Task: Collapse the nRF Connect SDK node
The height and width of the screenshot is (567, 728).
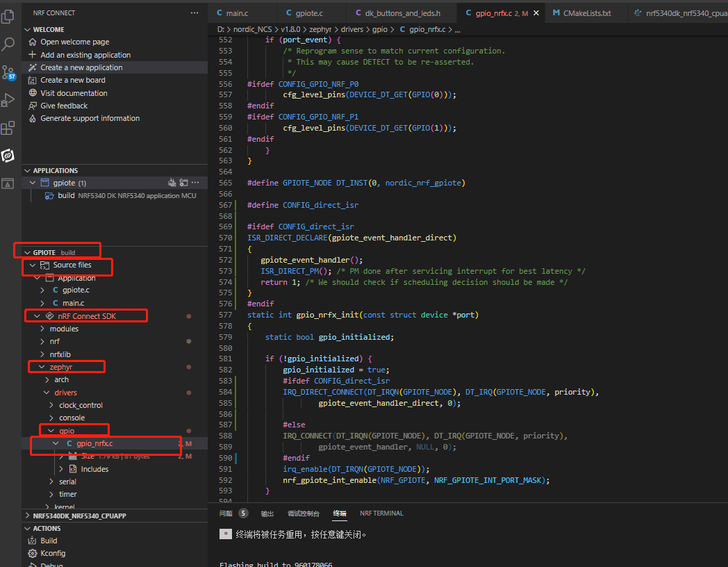Action: (x=37, y=315)
